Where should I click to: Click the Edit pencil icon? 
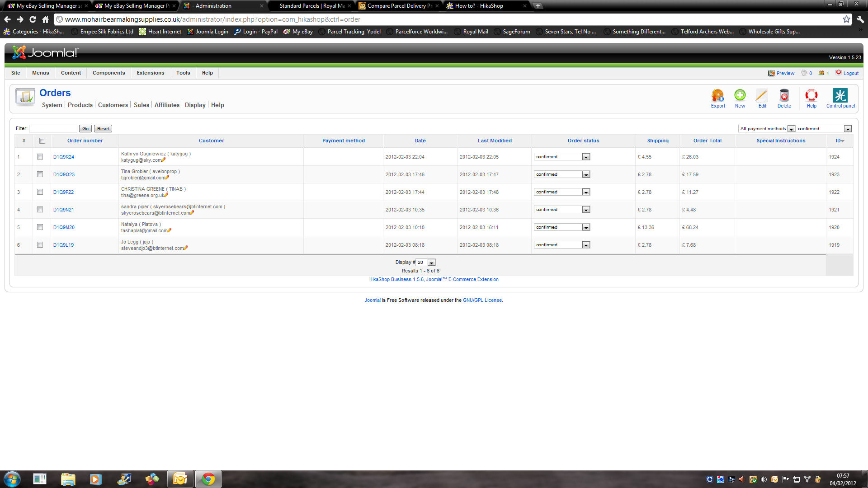click(762, 96)
